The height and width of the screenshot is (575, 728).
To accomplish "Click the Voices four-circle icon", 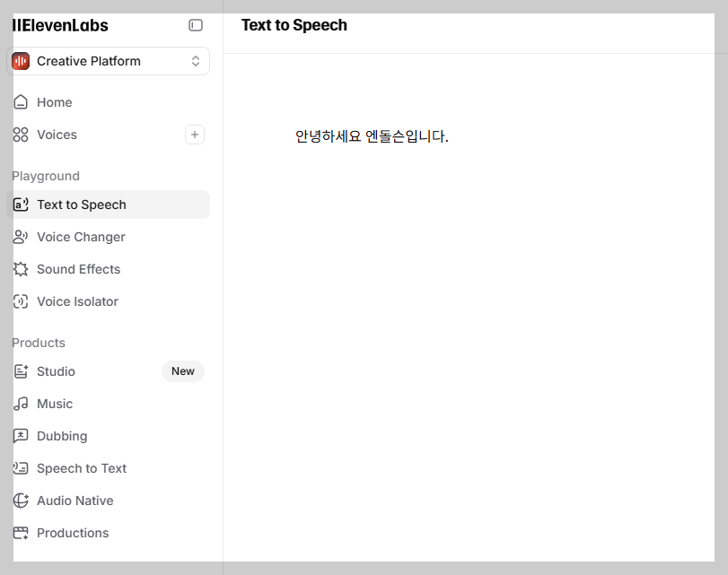I will 21,135.
